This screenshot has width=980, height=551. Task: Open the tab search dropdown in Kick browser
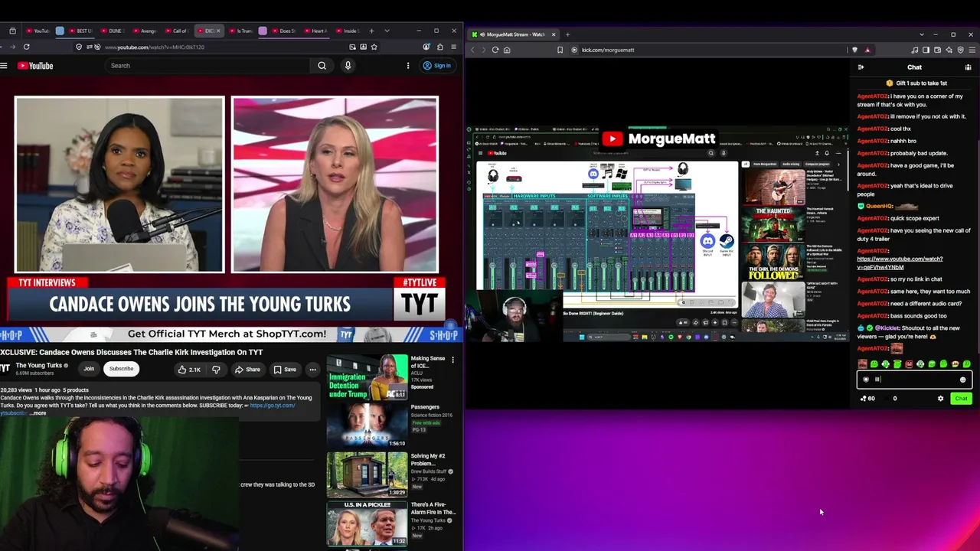921,34
